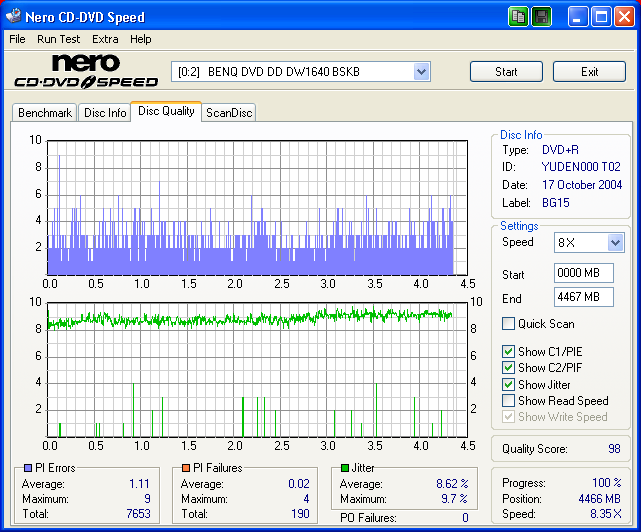Enable the Quick Scan checkbox
Viewport: 641px width, 532px height.
coord(509,324)
